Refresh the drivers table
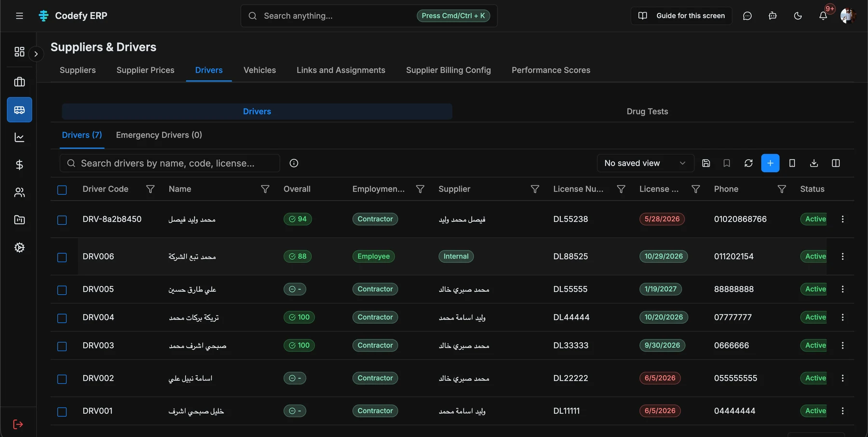Image resolution: width=868 pixels, height=437 pixels. 748,163
